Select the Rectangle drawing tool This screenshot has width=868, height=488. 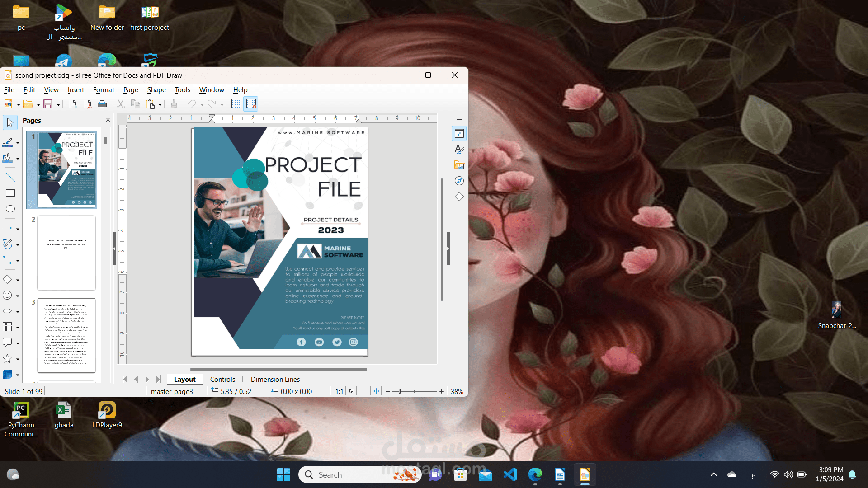(10, 193)
